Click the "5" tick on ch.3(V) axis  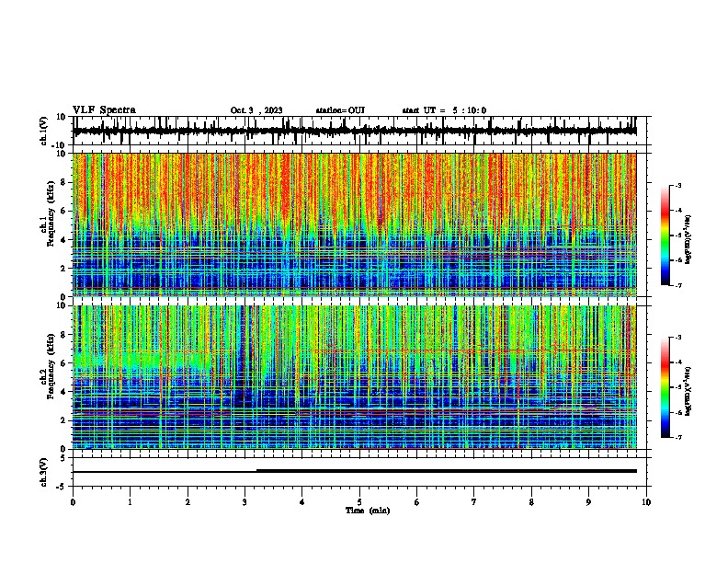63,458
